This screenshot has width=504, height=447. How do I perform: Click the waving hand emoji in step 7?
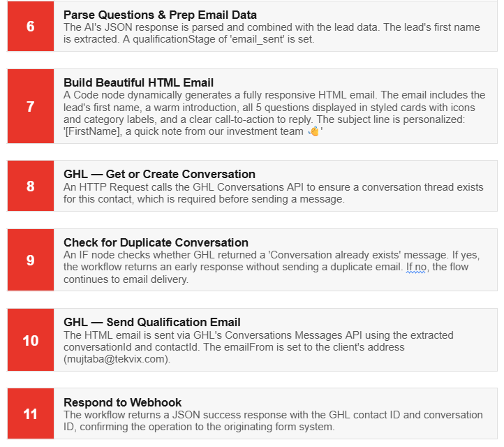(x=313, y=131)
